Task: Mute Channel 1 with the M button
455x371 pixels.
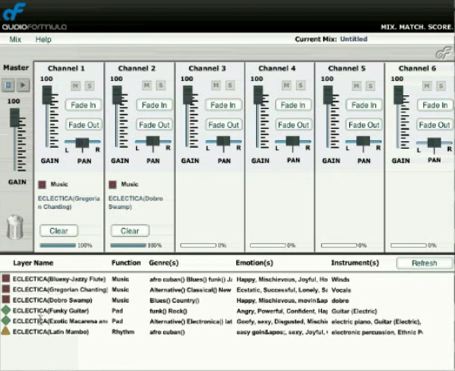Action: tap(76, 86)
